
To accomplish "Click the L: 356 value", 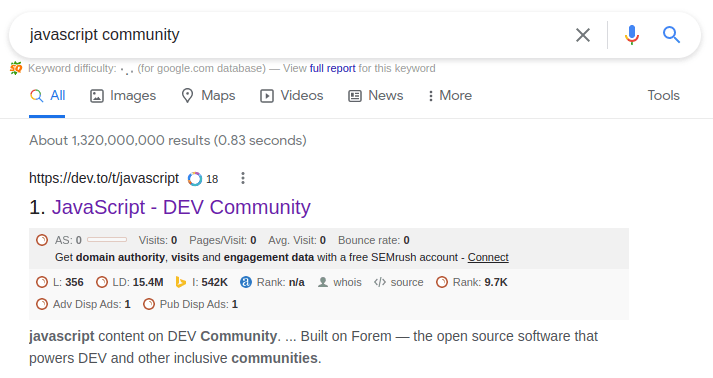I will [68, 282].
